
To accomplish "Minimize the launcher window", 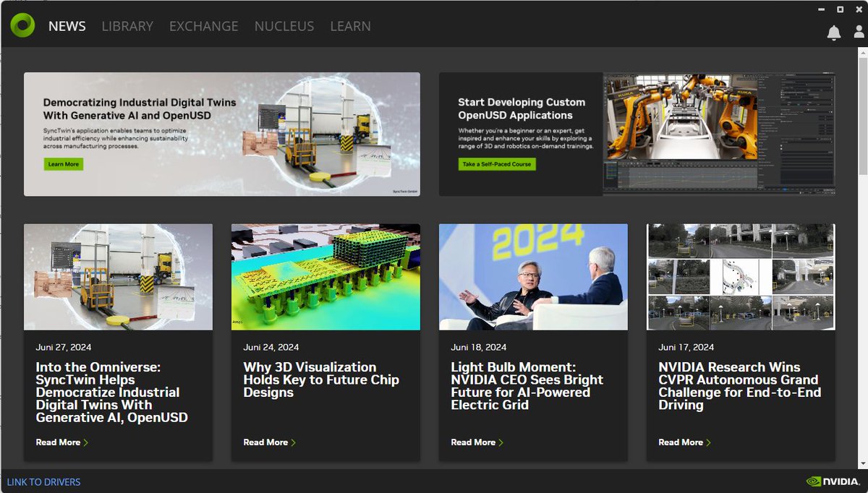I will coord(821,9).
